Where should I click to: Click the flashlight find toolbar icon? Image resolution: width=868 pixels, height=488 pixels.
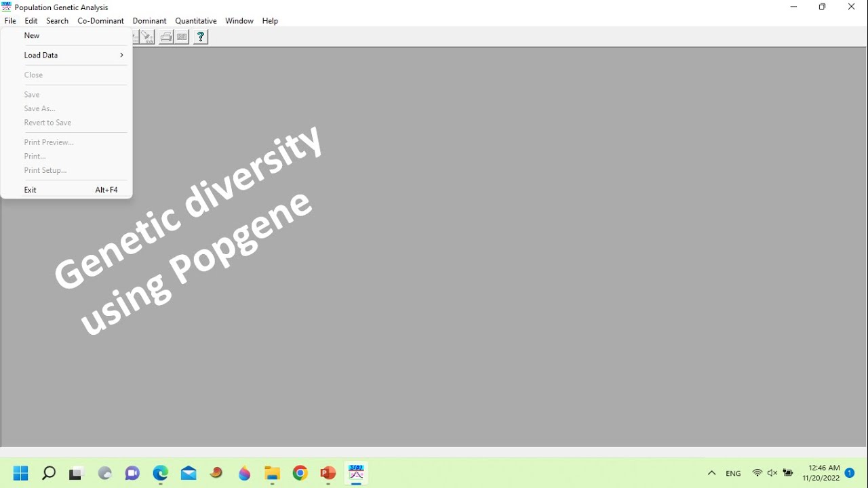(x=146, y=37)
